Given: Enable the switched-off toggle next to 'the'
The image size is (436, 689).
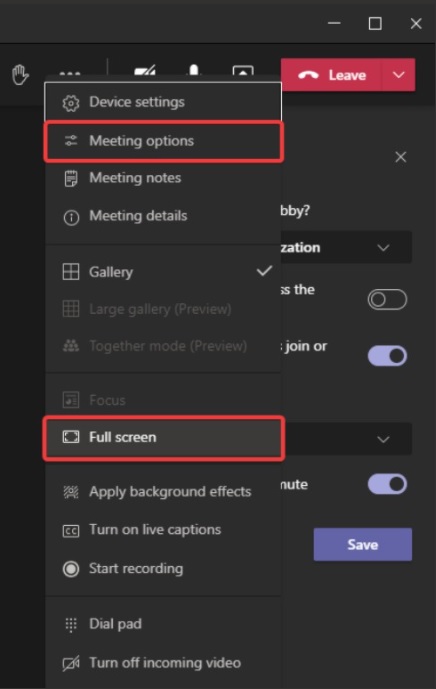Looking at the screenshot, I should click(387, 300).
